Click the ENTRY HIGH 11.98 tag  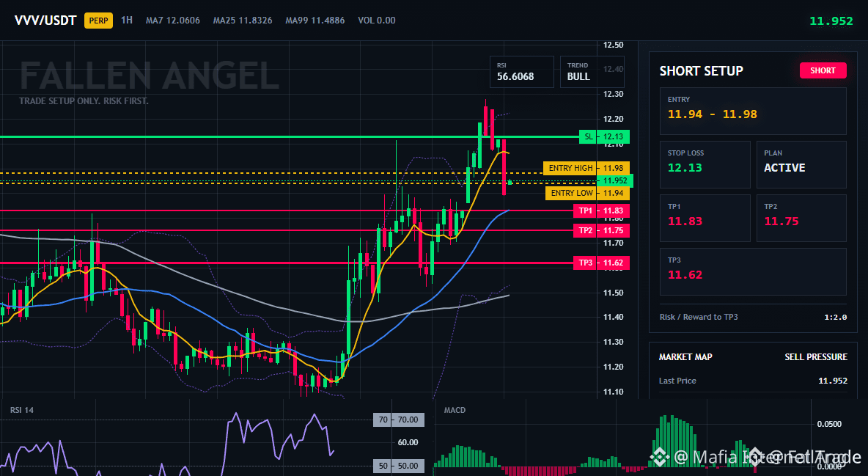pyautogui.click(x=586, y=168)
